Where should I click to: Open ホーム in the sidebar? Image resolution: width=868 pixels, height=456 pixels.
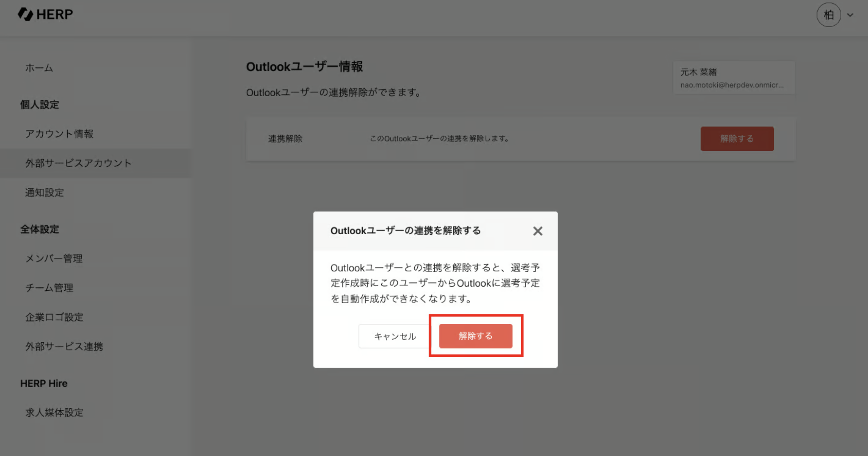click(x=39, y=68)
